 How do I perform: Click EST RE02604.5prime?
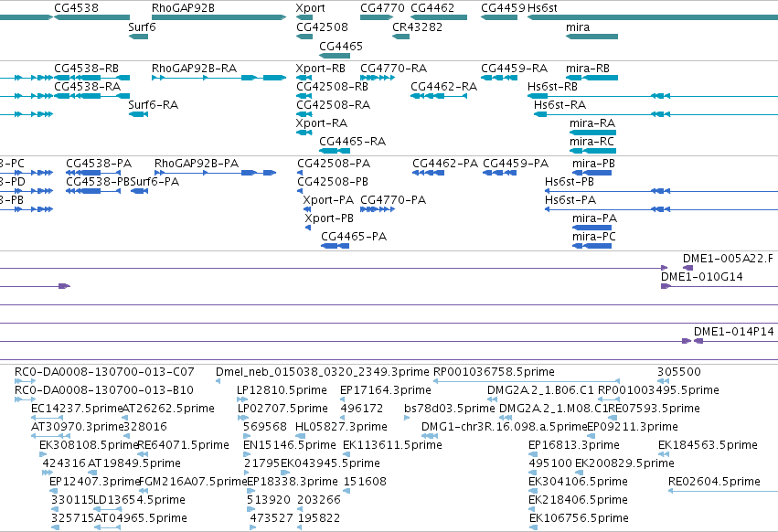pos(715,482)
